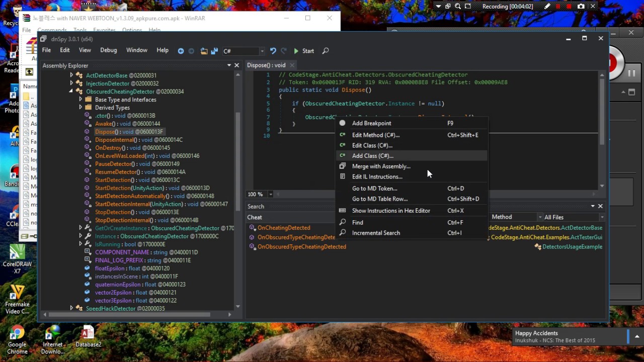Select the DisposeInternal() method in tree
The width and height of the screenshot is (644, 362).
coord(139,140)
